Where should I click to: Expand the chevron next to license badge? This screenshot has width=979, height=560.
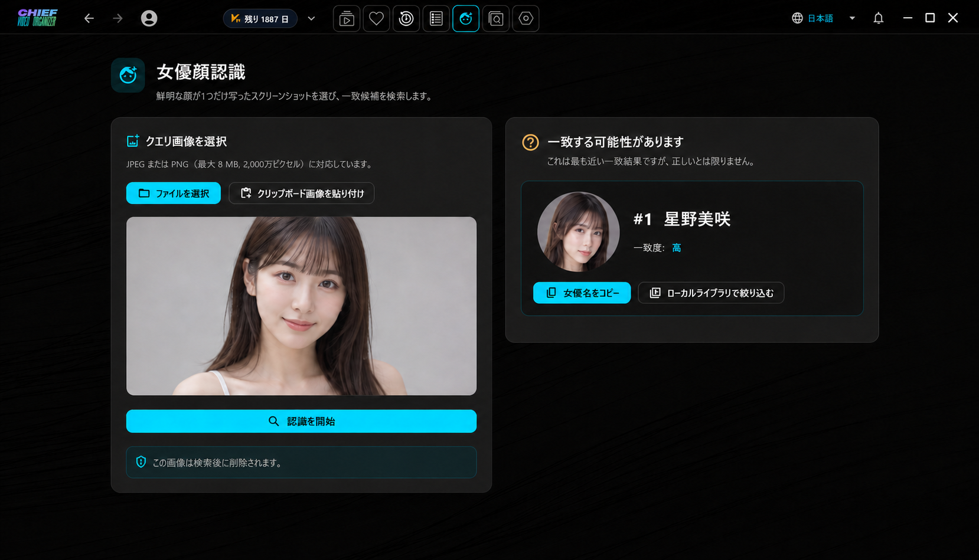click(x=311, y=19)
